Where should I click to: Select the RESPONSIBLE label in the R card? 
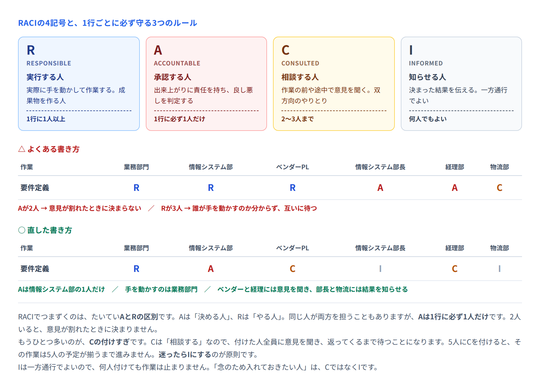tap(49, 63)
